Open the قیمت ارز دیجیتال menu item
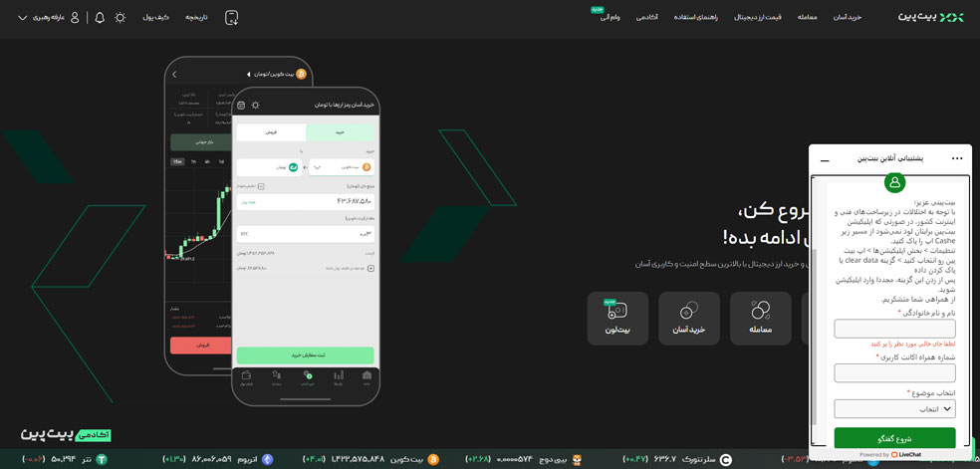Screen dimensions: 980x469 757,18
